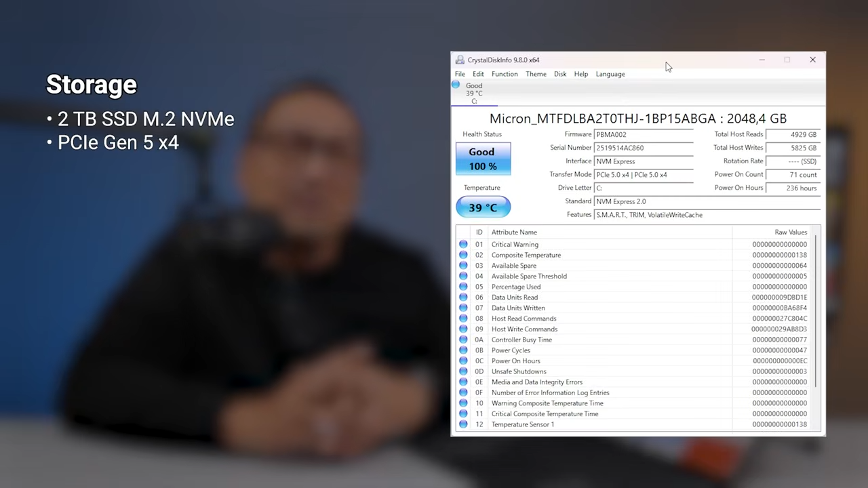
Task: Click the 39 °C temperature button
Action: point(483,207)
